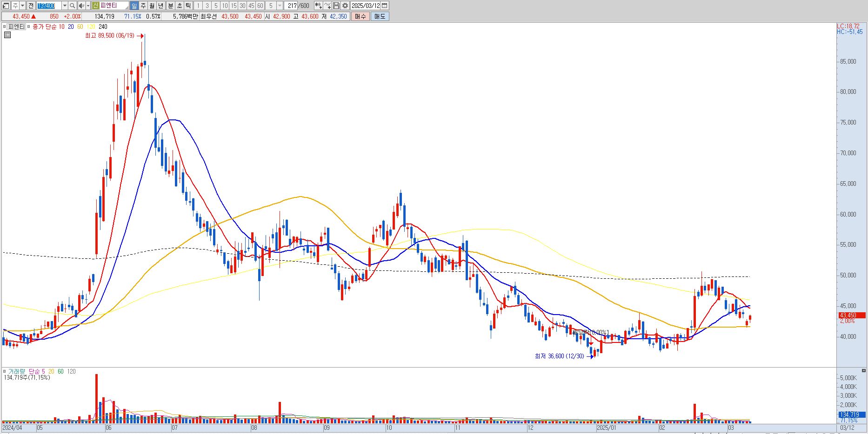Click the crosshair line tool icon
This screenshot has width=868, height=434.
tap(327, 6)
